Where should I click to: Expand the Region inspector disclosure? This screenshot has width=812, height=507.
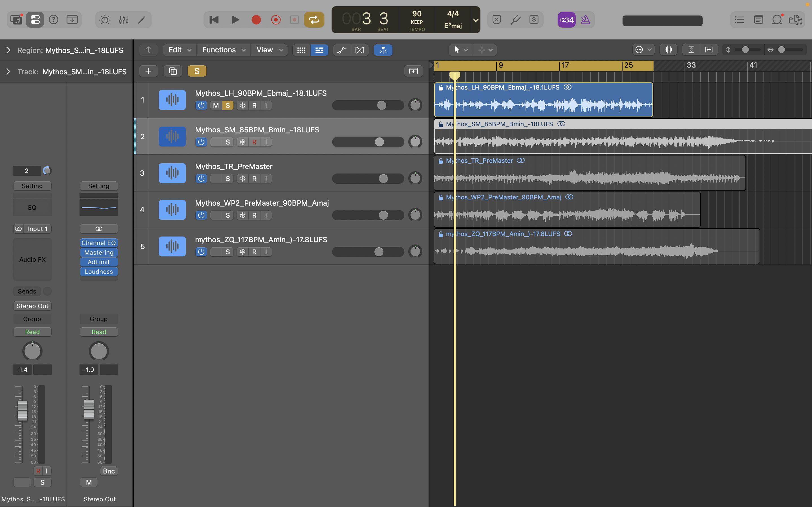(8, 50)
